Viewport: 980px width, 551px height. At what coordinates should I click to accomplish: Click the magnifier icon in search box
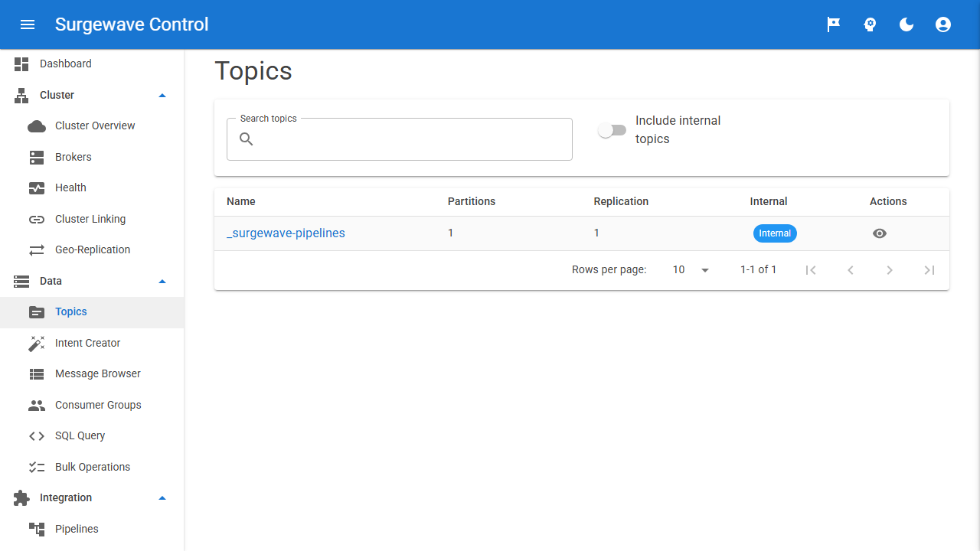point(247,139)
